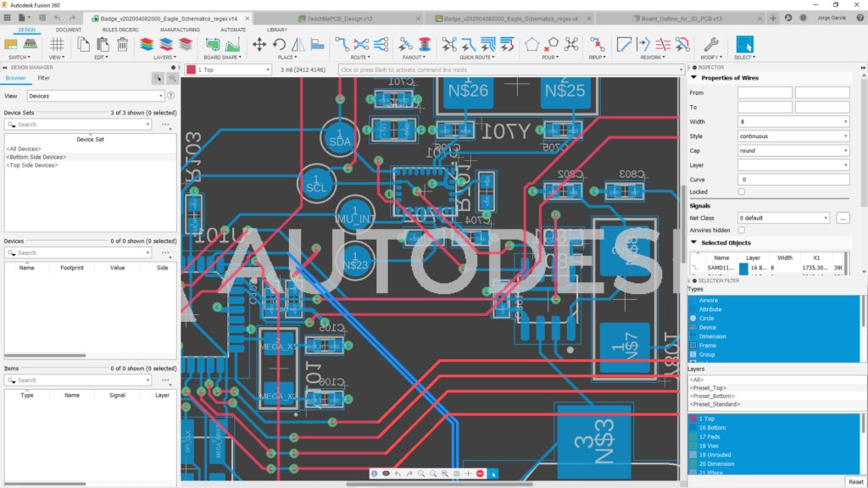Select the manual Route trace tool
This screenshot has width=868, height=488.
click(342, 44)
